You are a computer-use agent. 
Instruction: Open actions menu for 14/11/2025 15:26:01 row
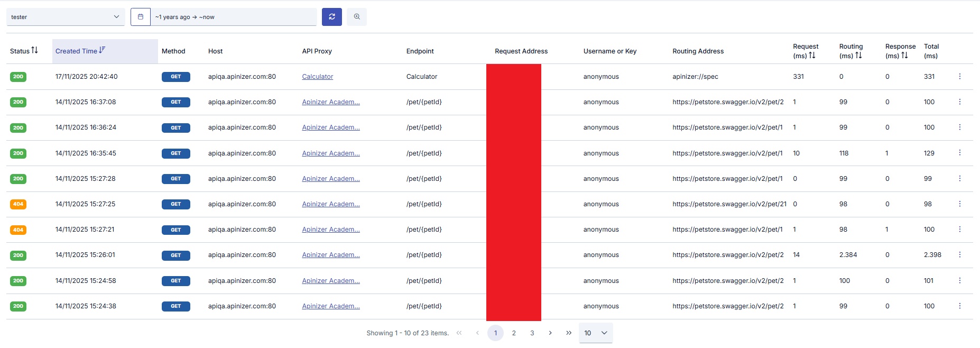click(959, 255)
